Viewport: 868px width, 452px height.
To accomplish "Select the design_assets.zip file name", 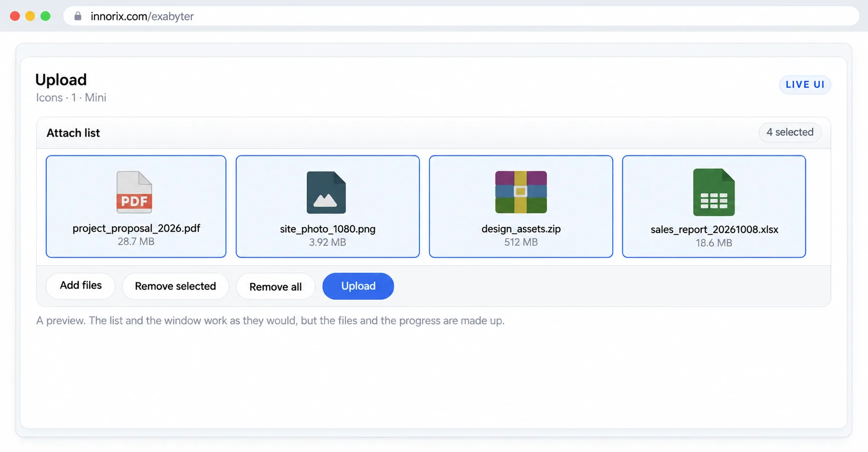I will tap(521, 229).
